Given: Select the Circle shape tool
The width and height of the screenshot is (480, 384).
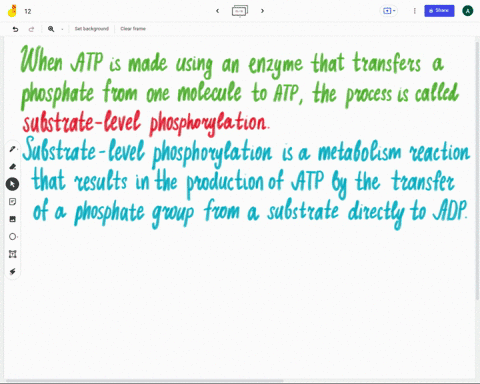Looking at the screenshot, I should click(x=13, y=237).
